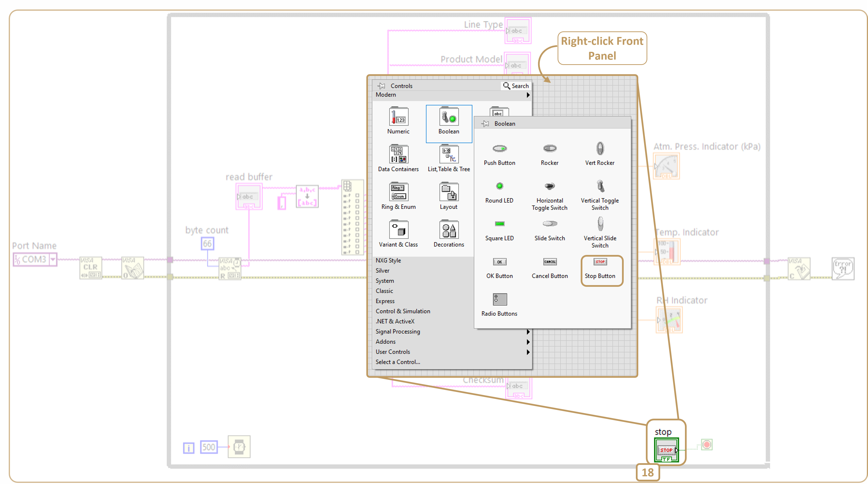The image size is (868, 487).
Task: Click the Line Type string indicator
Action: 518,31
